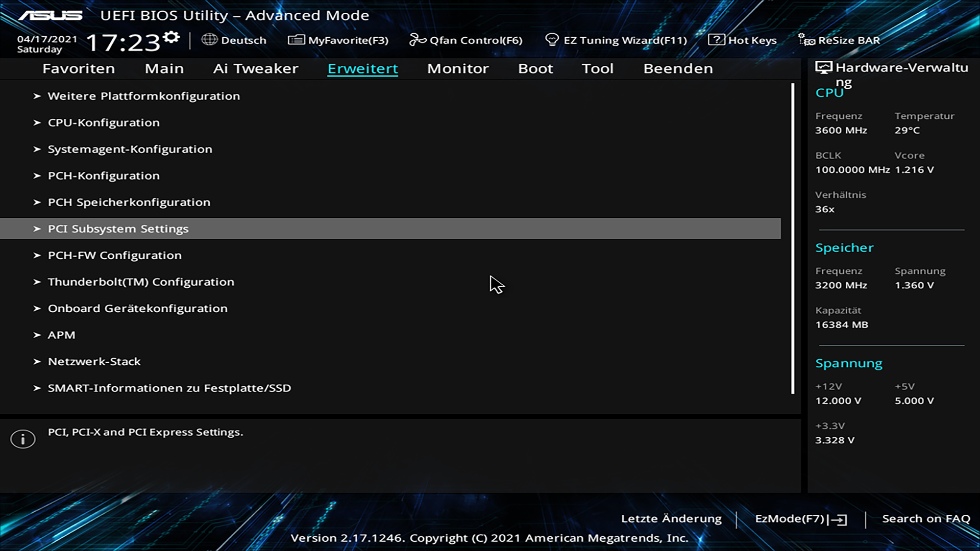The height and width of the screenshot is (551, 980).
Task: Click the vertical menu scrollbar
Action: (793, 239)
